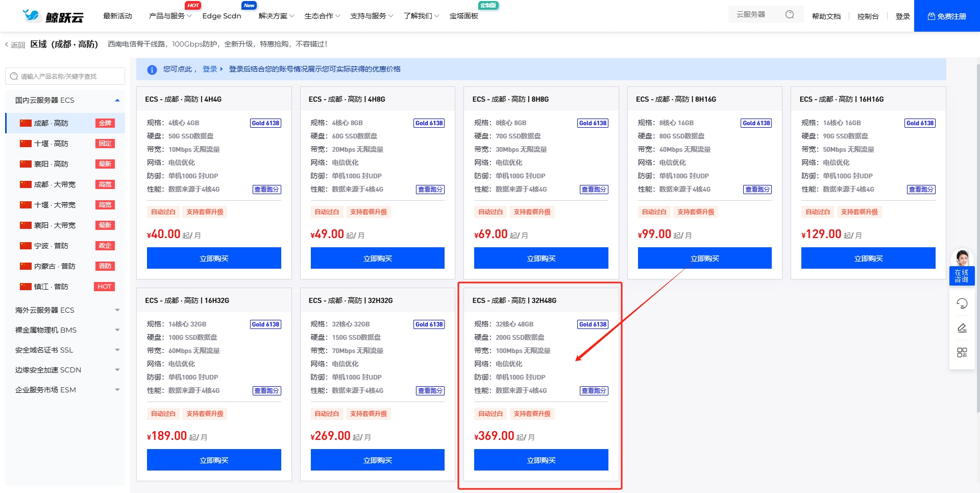Expand 了解我们 menu
980x493 pixels.
tap(421, 16)
